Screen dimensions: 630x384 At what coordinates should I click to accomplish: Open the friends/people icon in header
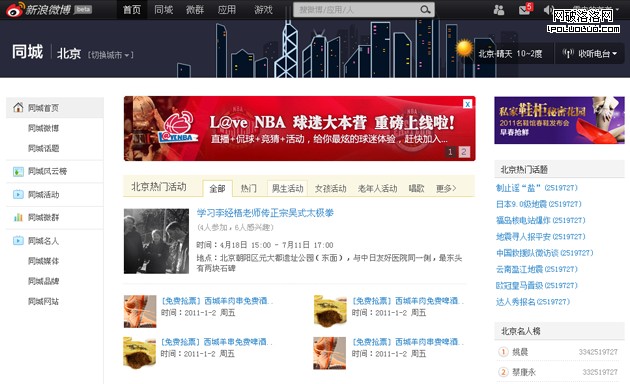coord(499,10)
